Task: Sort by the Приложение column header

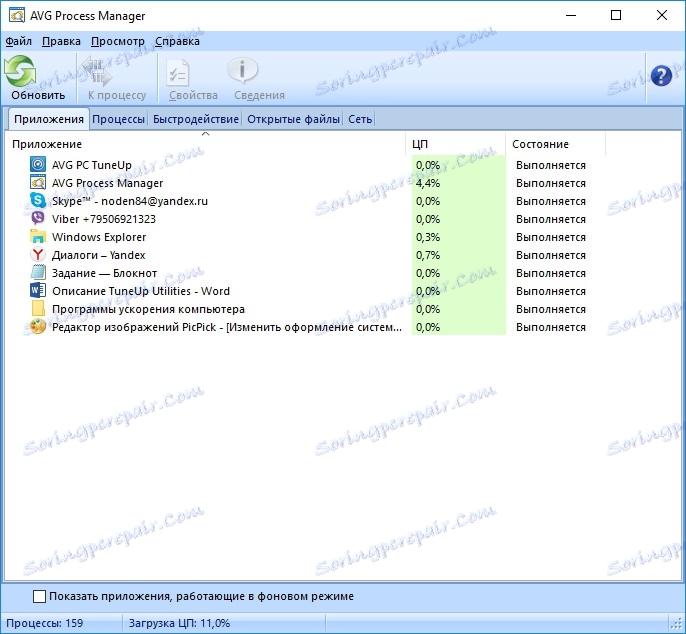Action: [x=206, y=144]
